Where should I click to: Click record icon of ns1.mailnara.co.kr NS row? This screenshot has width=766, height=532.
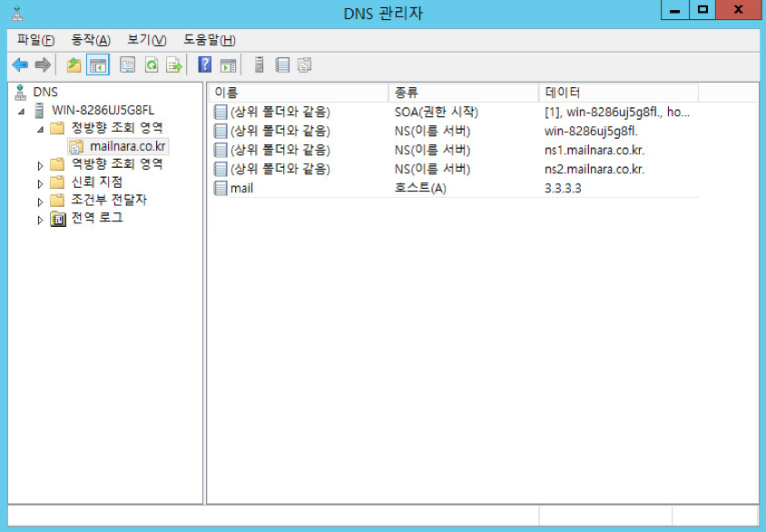(x=221, y=150)
